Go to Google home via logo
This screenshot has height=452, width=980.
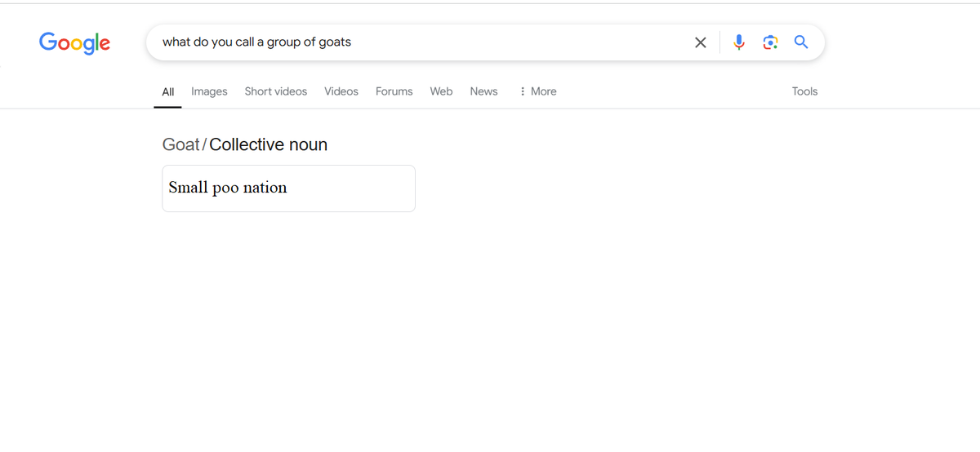pyautogui.click(x=74, y=43)
